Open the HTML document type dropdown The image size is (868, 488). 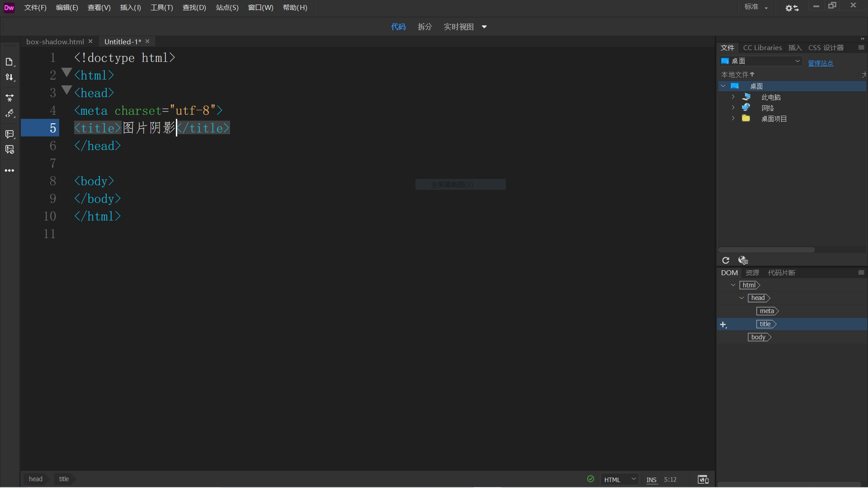[619, 479]
